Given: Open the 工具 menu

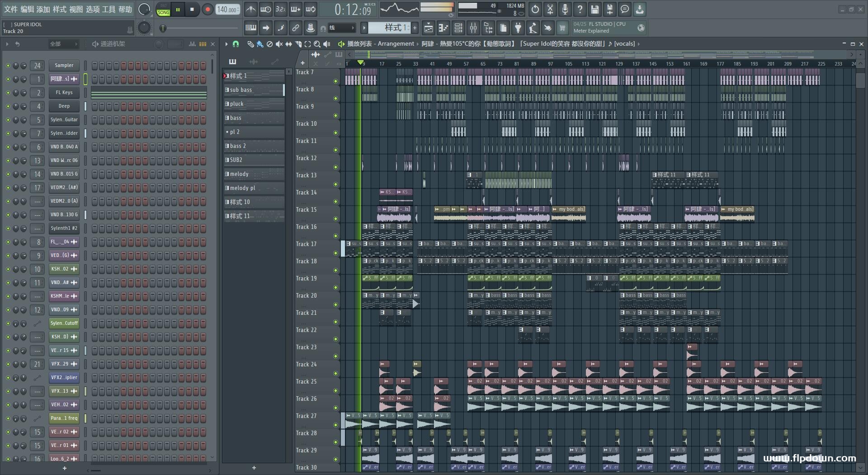Looking at the screenshot, I should tap(108, 9).
